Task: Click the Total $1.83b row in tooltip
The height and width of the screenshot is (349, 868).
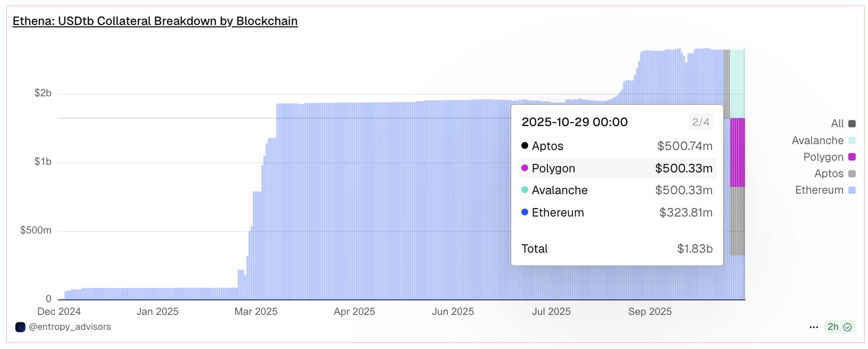Action: (x=617, y=248)
